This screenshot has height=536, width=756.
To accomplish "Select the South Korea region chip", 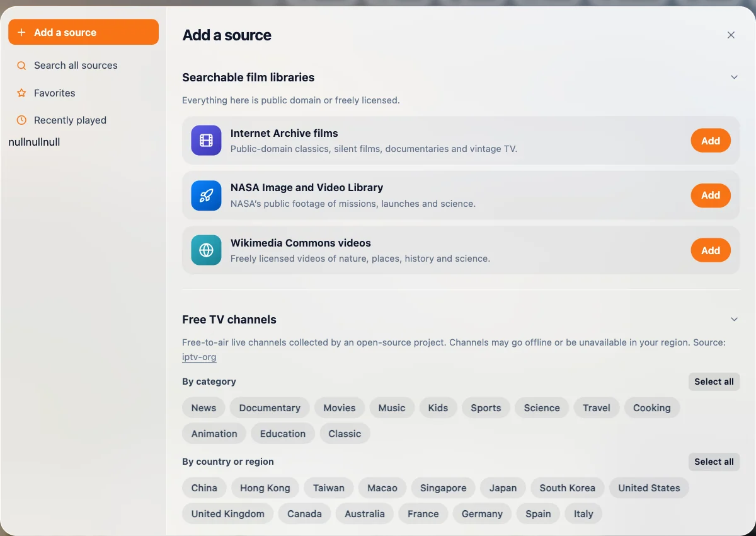I will pos(567,488).
